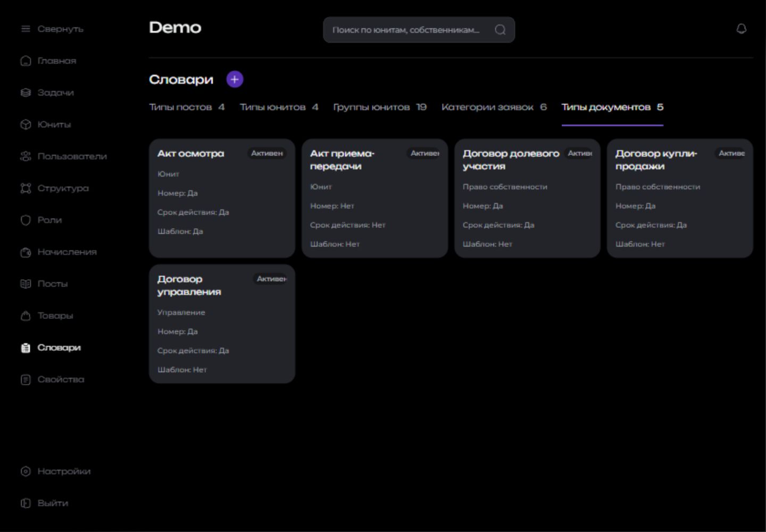Open the Договор управления card
The image size is (766, 532).
coord(222,324)
